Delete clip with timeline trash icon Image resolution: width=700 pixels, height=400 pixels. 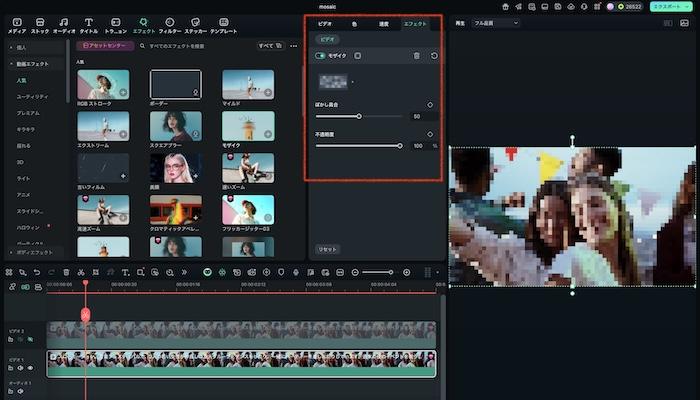[66, 272]
